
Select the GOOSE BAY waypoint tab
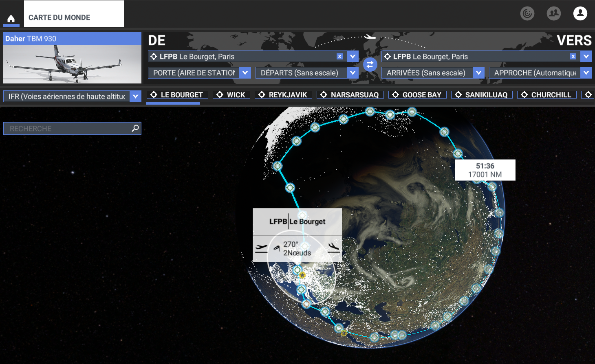click(x=417, y=95)
